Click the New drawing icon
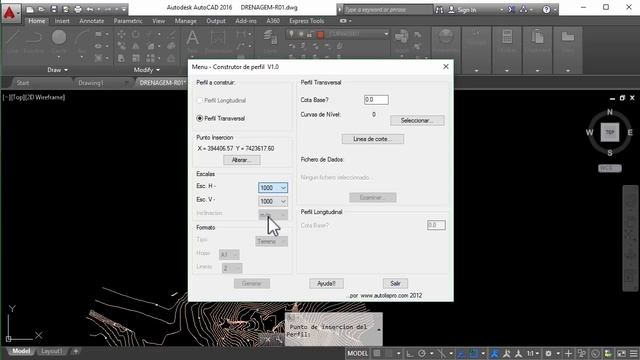This screenshot has width=640, height=360. (30, 9)
